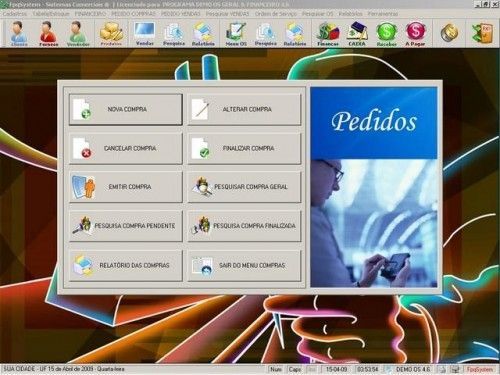The height and width of the screenshot is (375, 500).
Task: Click the Emitir Compra icon
Action: [83, 187]
